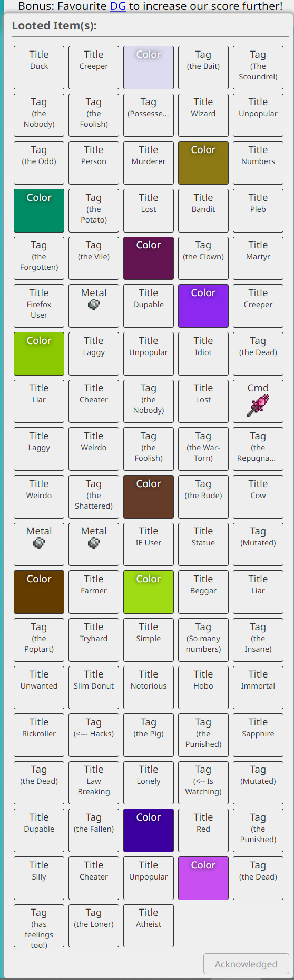The width and height of the screenshot is (294, 980).
Task: Select the Metal item above the Color tile
Action: pyautogui.click(x=39, y=544)
